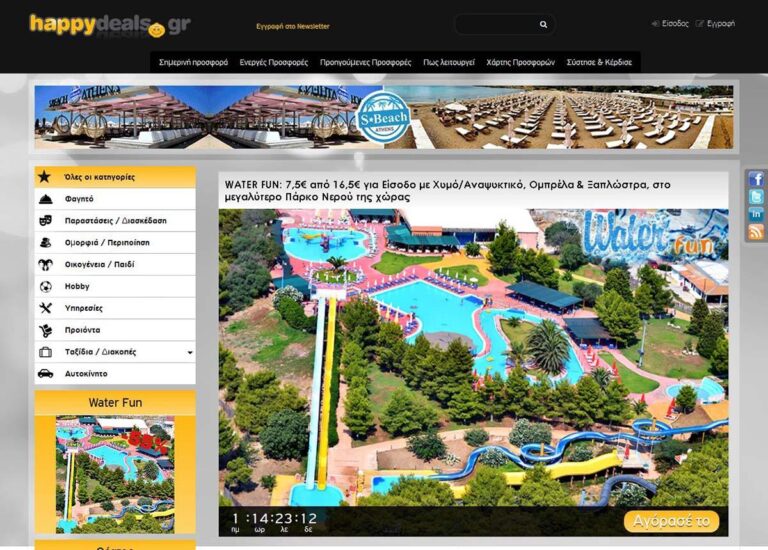Screen dimensions: 768x550
Task: Open the Σημερινή προσφορά menu item
Action: [193, 62]
